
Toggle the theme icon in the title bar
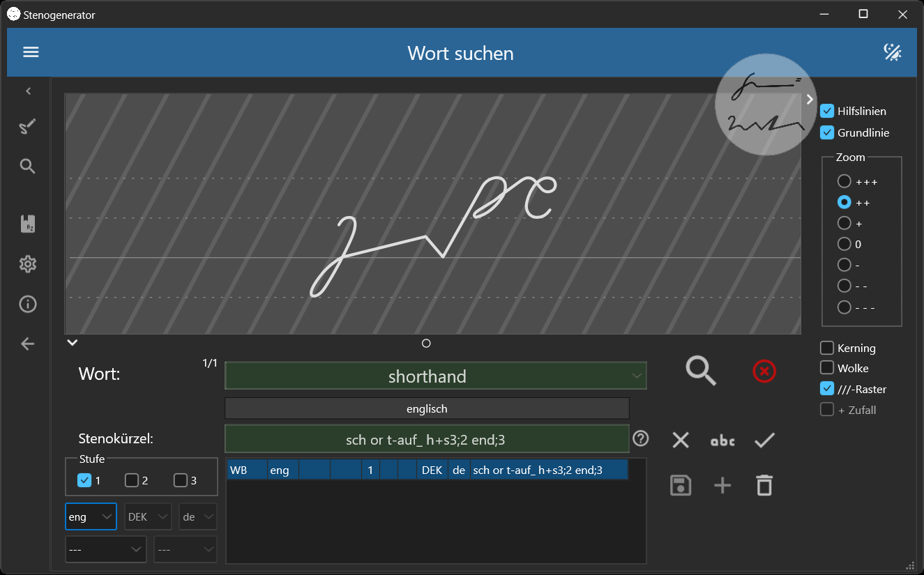[x=893, y=52]
